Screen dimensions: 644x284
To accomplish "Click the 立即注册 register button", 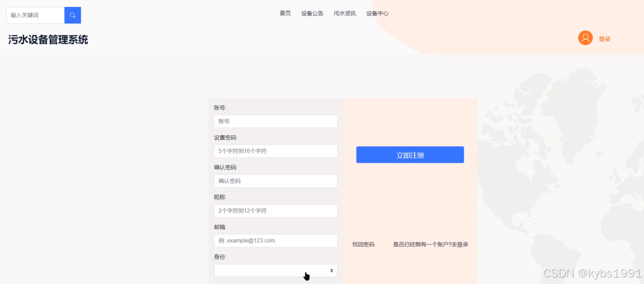I will 410,155.
